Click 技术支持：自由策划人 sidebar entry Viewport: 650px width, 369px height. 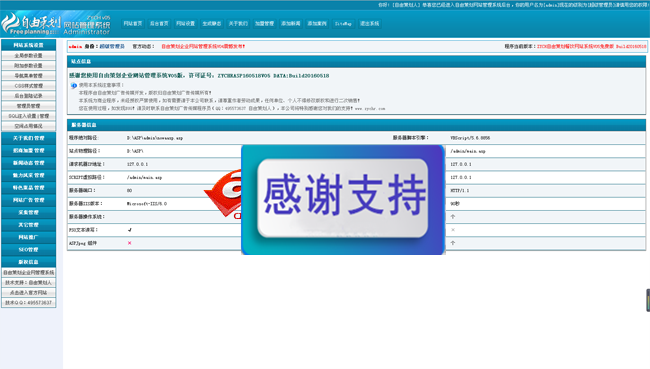tap(29, 282)
